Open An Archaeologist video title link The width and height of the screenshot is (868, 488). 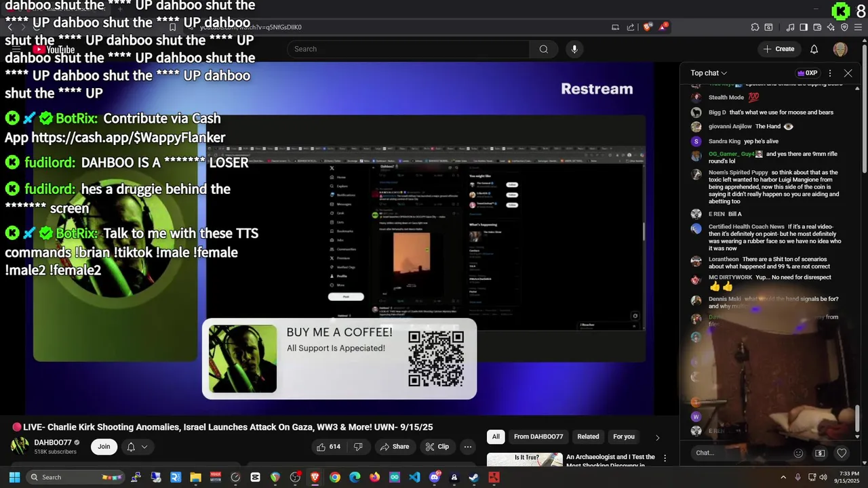(610, 460)
